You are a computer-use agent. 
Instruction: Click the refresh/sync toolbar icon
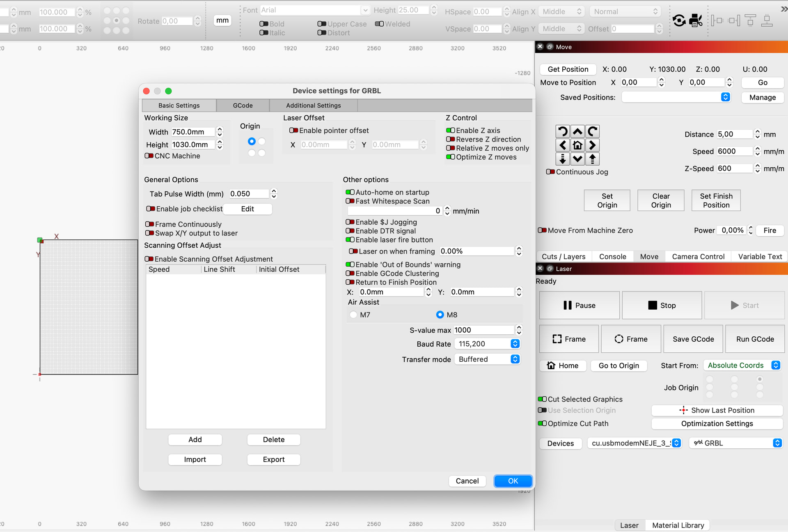679,20
